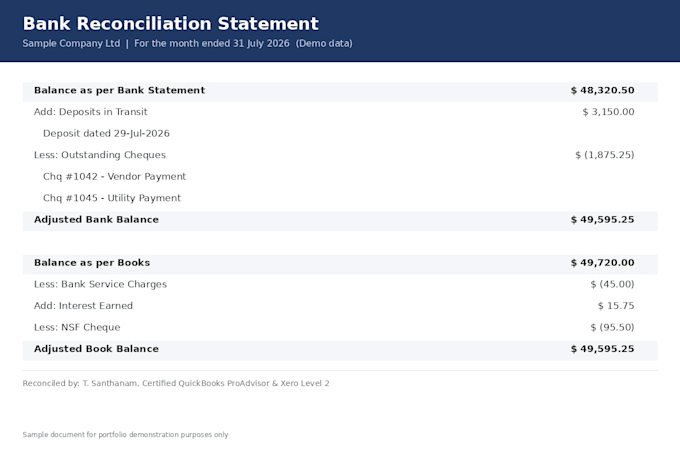Select the $ 3,150.00 deposit amount
Screen dimensions: 680x453
tap(608, 112)
